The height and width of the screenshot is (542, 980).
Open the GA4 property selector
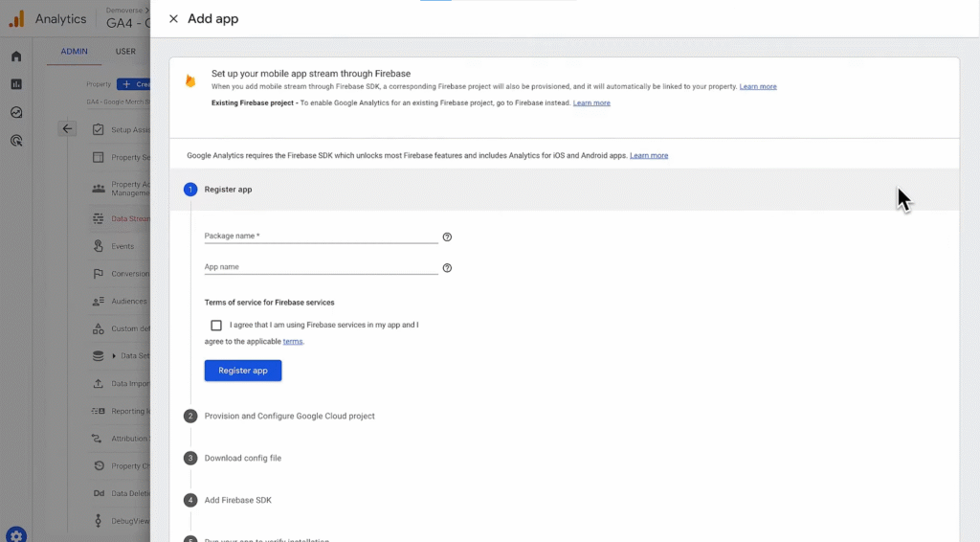pyautogui.click(x=127, y=23)
